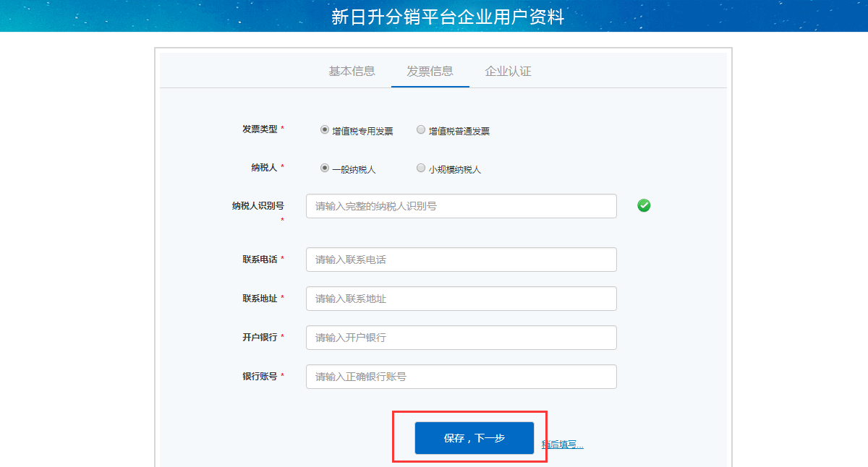Focus the 纳税人识别号 input field

(461, 206)
